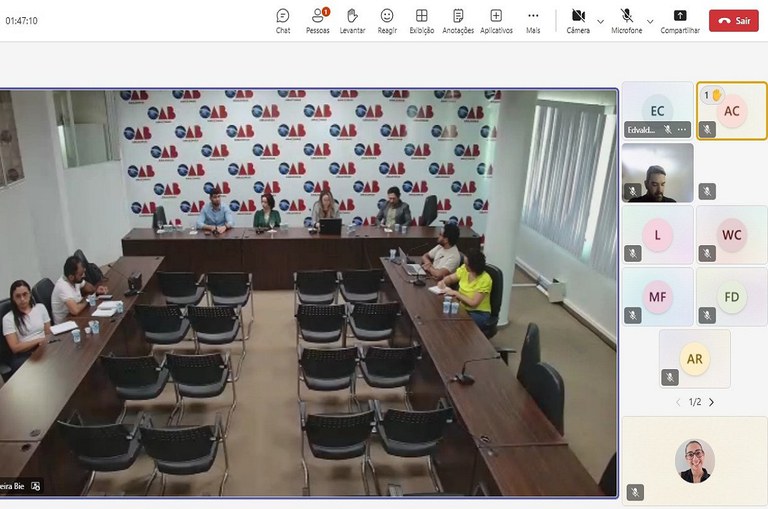Open more options on EC participant tile

pos(683,130)
